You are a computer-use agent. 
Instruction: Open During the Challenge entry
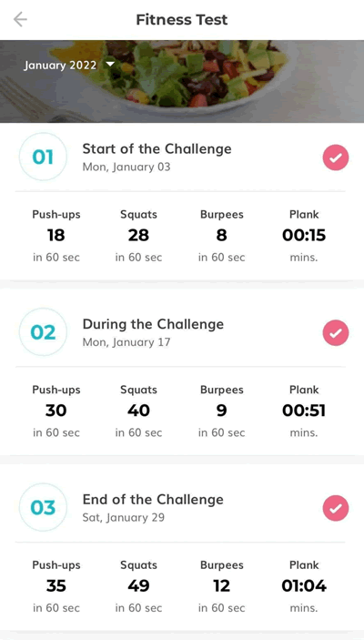click(153, 332)
